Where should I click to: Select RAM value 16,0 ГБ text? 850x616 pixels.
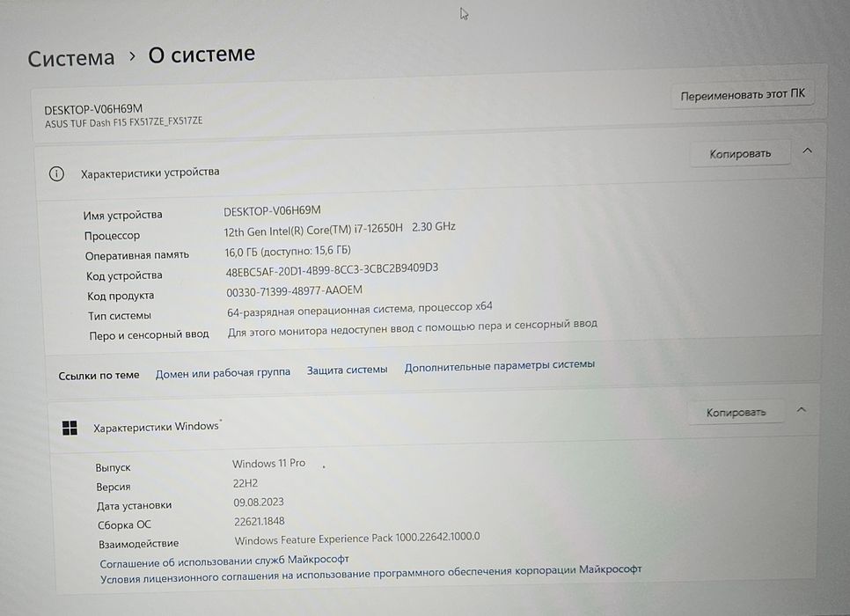pos(288,251)
